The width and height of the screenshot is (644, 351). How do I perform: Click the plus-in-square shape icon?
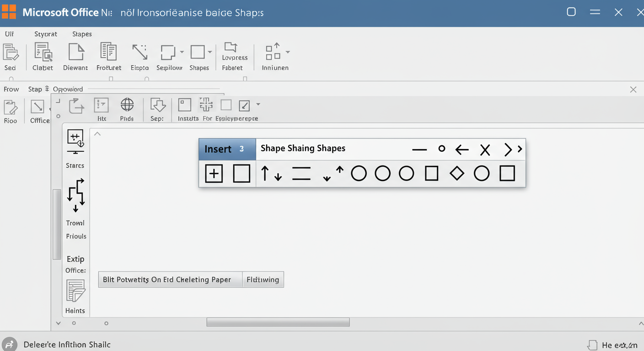[x=214, y=174]
